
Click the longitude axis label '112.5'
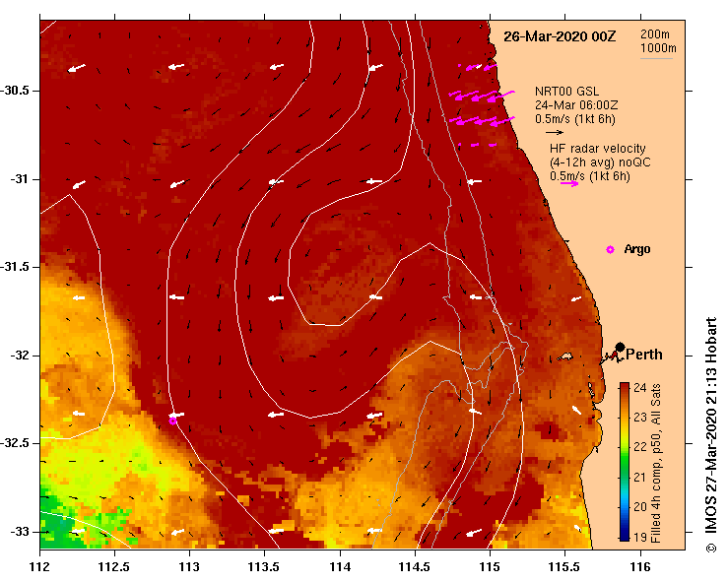pyautogui.click(x=114, y=567)
